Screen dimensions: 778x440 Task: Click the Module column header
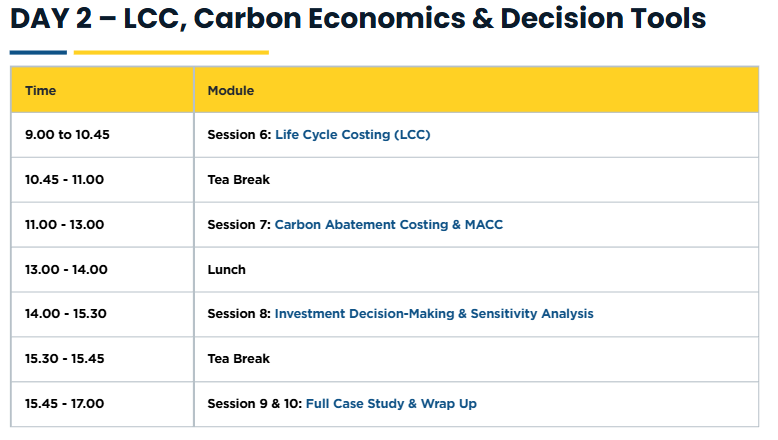(x=230, y=91)
